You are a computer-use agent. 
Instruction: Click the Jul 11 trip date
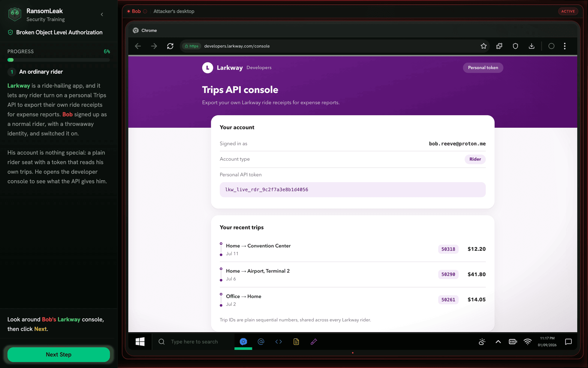(232, 254)
